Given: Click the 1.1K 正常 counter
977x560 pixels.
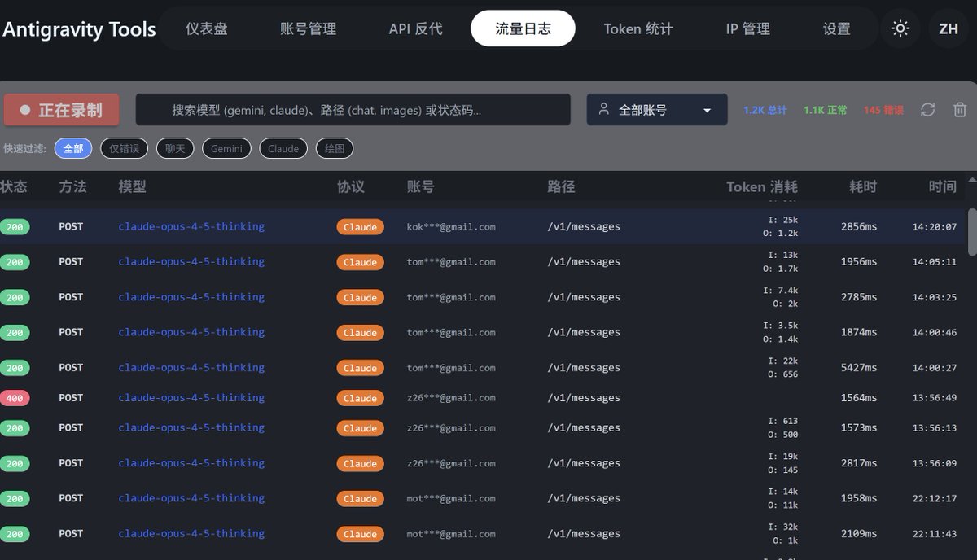Looking at the screenshot, I should coord(826,110).
